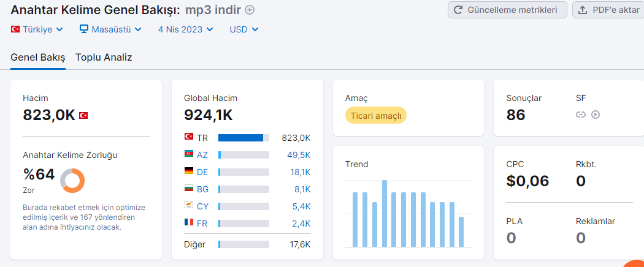Screen dimensions: 644x267
Task: Open the Türkiye country dropdown
Action: point(37,29)
